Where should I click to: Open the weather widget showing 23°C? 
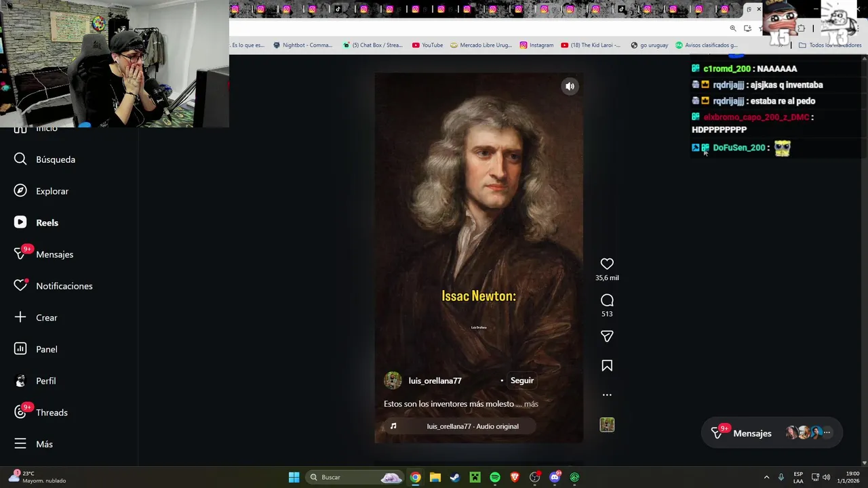[x=39, y=477]
